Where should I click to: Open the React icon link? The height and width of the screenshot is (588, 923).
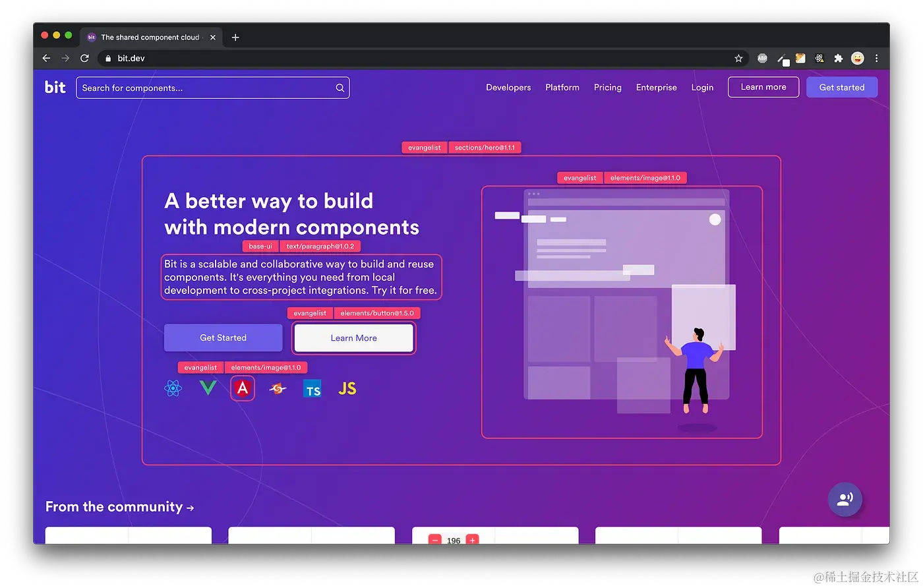[x=173, y=388]
